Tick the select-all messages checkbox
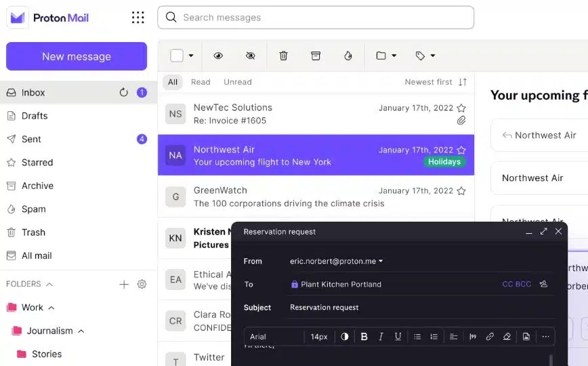The height and width of the screenshot is (366, 588). click(x=177, y=56)
